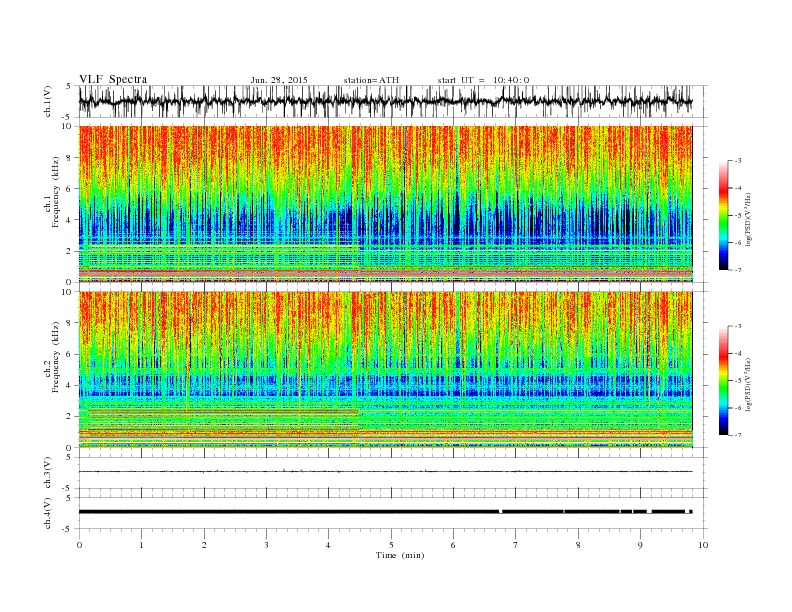
Task: Click the time axis tick label '7'
Action: (516, 545)
